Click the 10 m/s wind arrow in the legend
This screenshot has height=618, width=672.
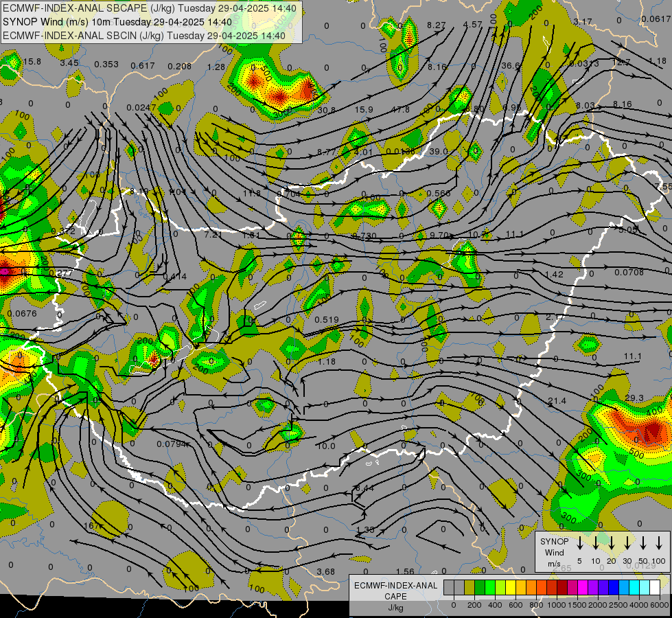tap(595, 543)
